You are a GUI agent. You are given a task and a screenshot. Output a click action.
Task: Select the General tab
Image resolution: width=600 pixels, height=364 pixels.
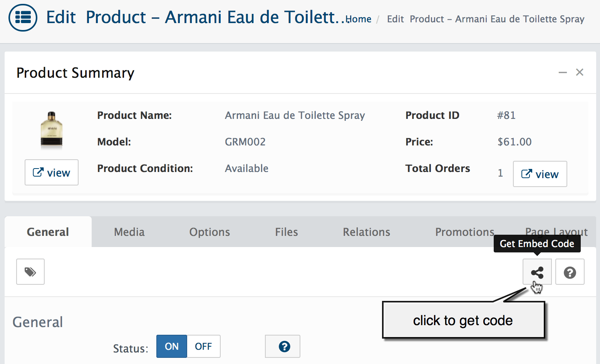[48, 232]
